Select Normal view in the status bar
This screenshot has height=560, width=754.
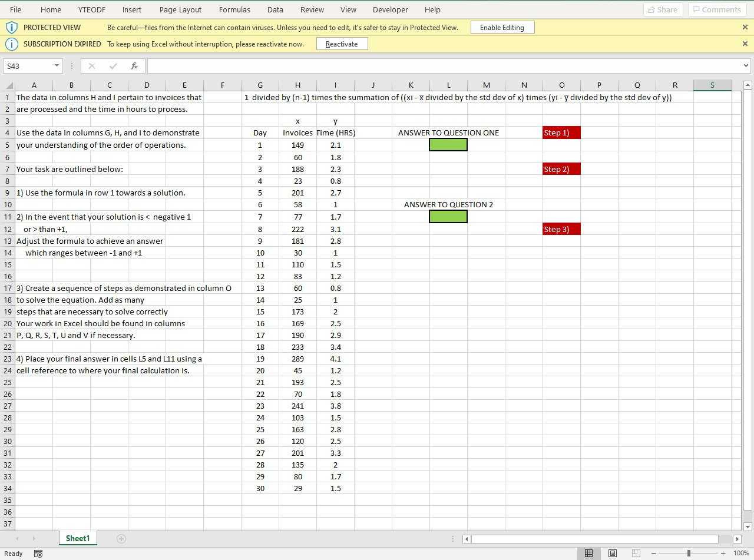click(x=588, y=554)
